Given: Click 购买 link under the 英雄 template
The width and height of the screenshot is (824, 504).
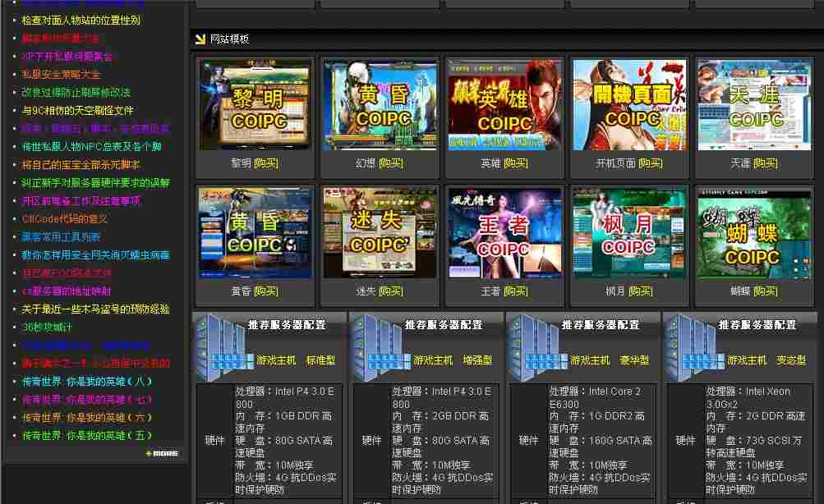Looking at the screenshot, I should 516,163.
